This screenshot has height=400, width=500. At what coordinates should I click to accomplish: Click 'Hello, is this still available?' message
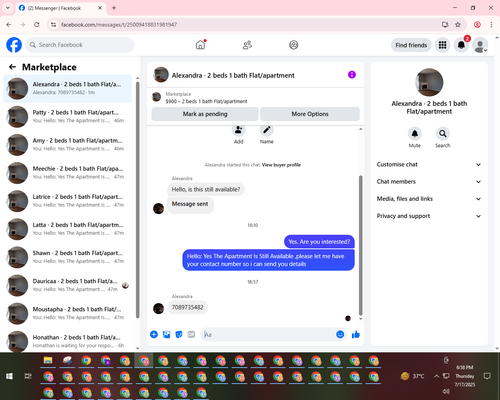[206, 189]
